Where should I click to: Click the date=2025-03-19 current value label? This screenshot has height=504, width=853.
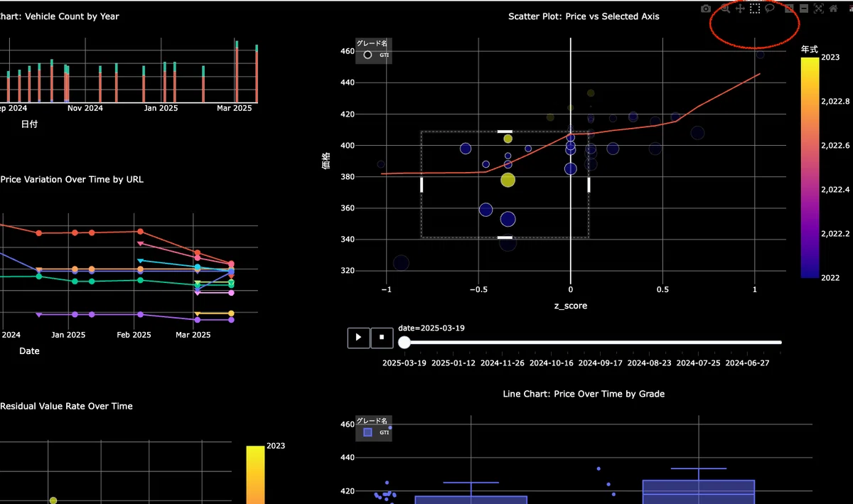pyautogui.click(x=431, y=328)
